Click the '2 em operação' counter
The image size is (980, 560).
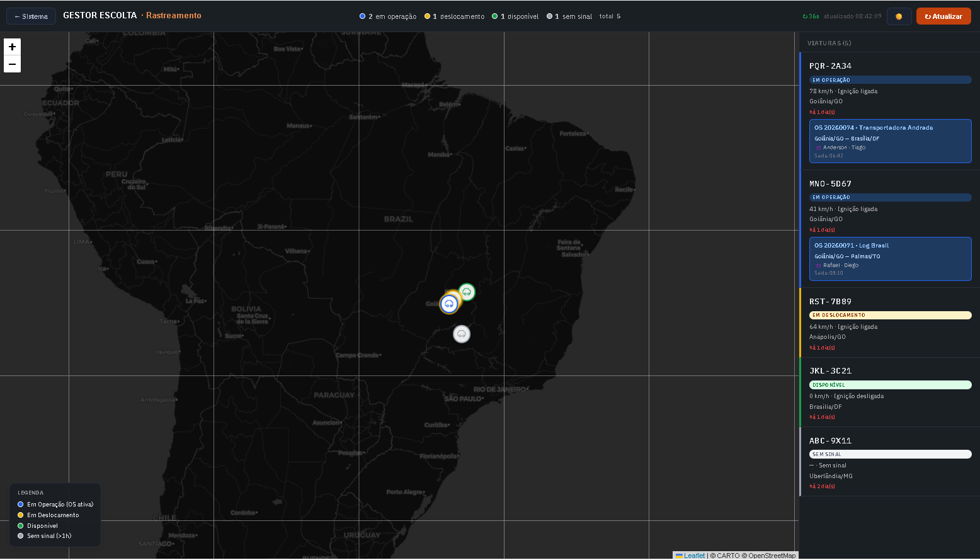388,16
